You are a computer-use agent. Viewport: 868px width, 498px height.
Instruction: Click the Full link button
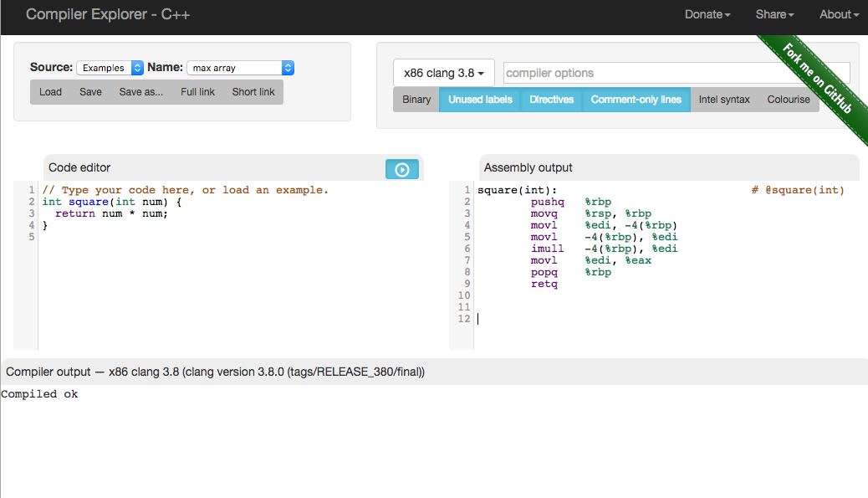pos(198,92)
